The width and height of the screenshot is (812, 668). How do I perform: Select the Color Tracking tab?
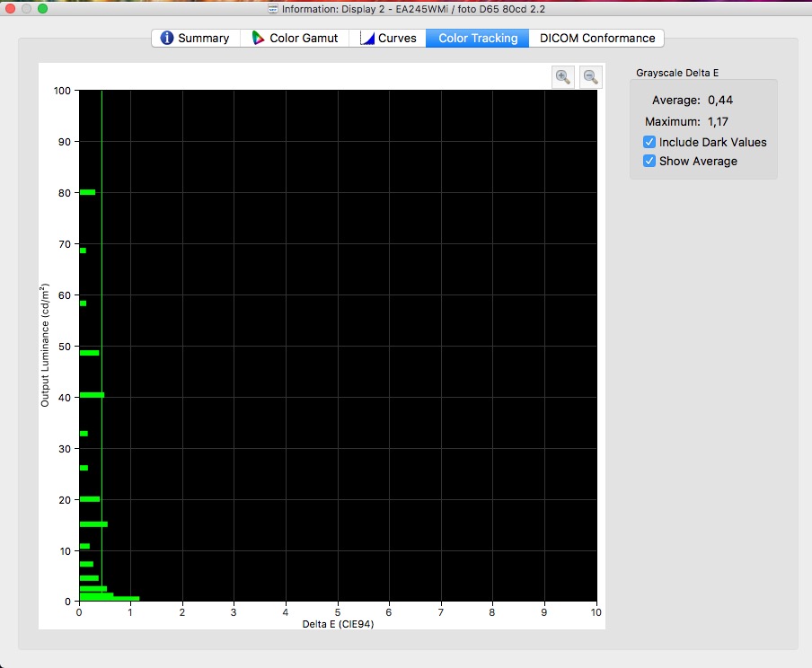478,39
